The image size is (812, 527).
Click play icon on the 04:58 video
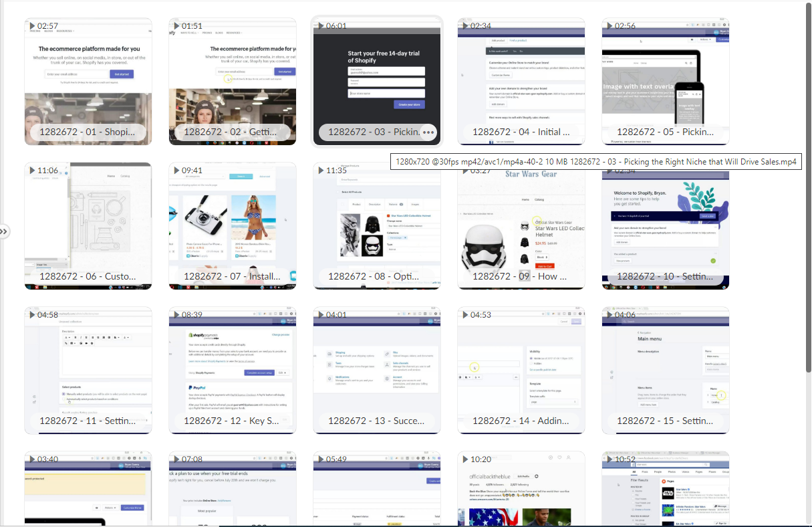point(32,315)
